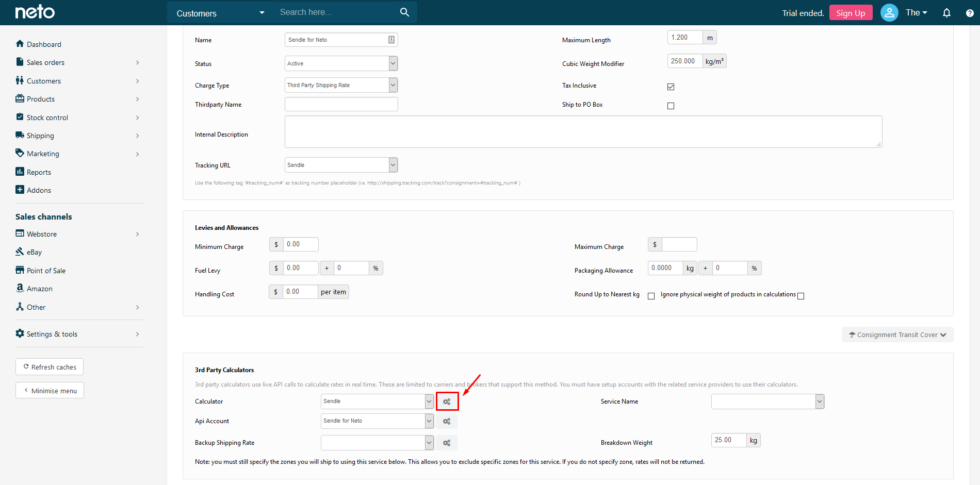The width and height of the screenshot is (980, 485).
Task: Click the Sales orders document icon
Action: pos(20,62)
